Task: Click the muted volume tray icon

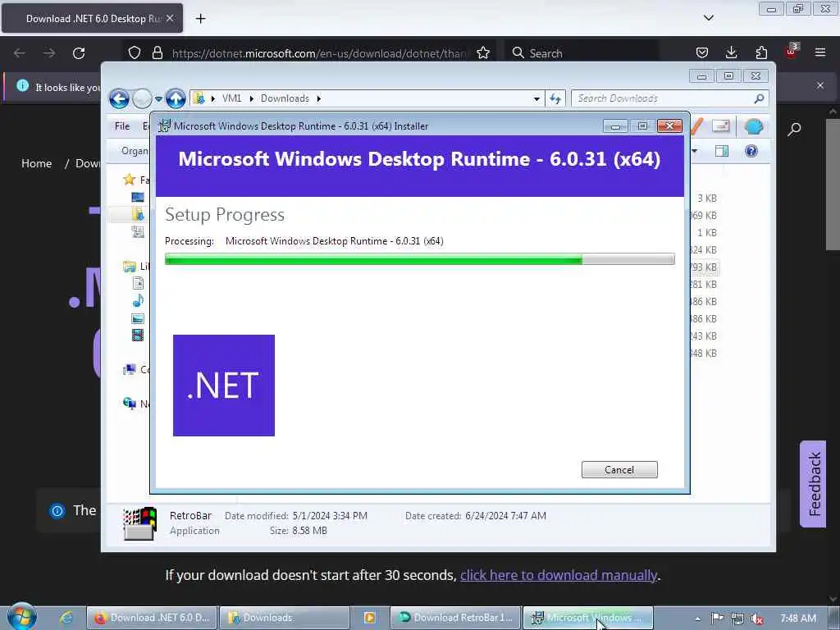Action: [757, 619]
